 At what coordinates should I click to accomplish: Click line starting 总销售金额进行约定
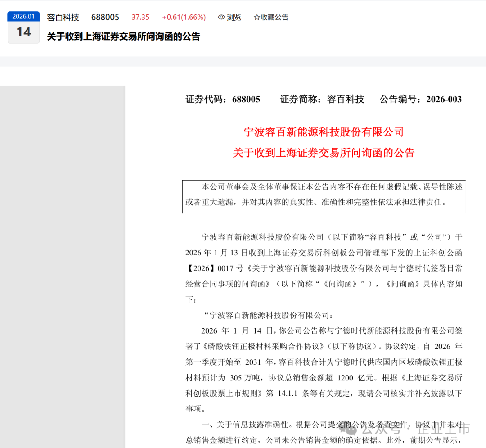click(324, 440)
